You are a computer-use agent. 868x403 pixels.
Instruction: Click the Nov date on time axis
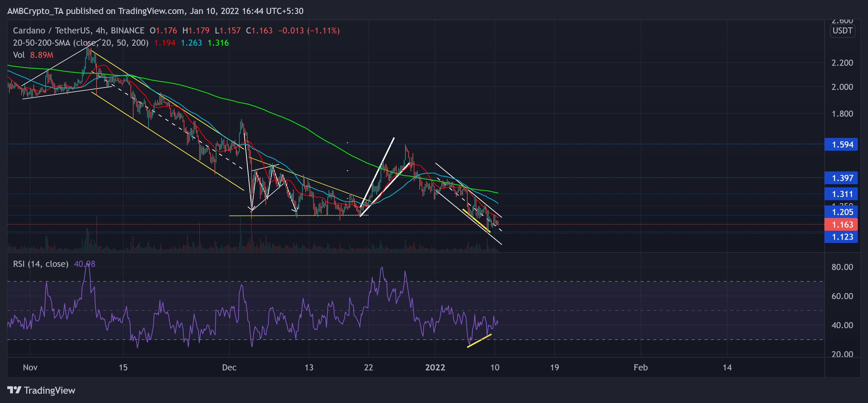point(30,367)
